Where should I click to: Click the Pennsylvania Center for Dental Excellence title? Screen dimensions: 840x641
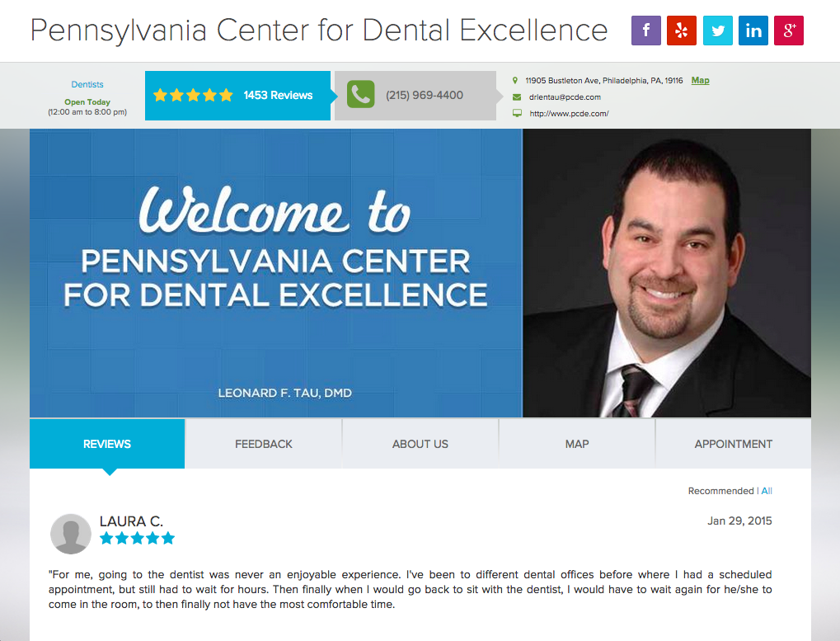[x=319, y=31]
